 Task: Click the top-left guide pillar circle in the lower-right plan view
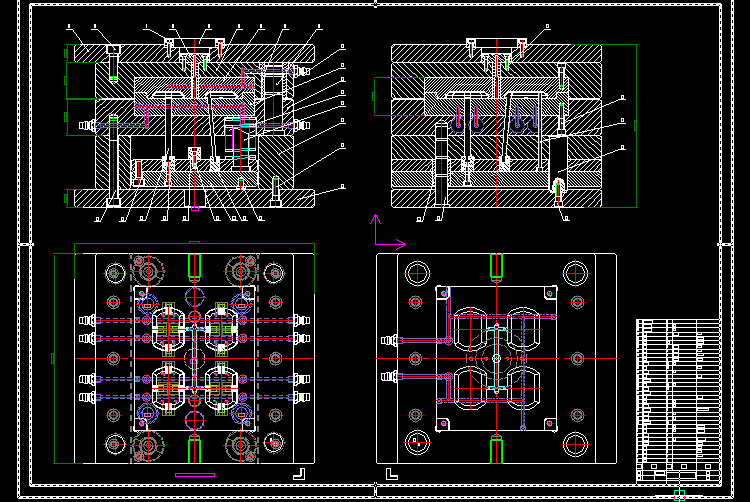[x=417, y=273]
